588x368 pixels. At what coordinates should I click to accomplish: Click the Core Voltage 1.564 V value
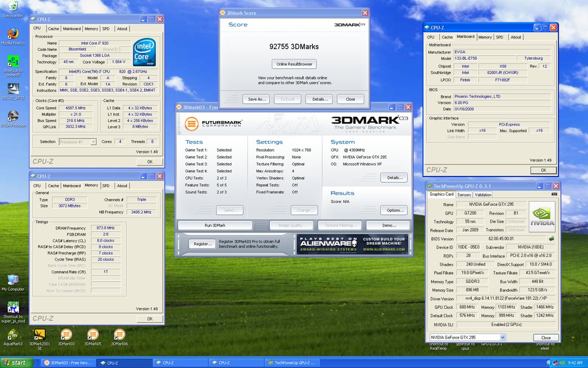pos(119,62)
